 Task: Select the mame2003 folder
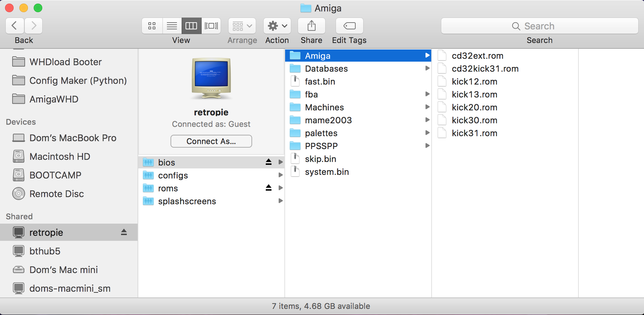358,120
